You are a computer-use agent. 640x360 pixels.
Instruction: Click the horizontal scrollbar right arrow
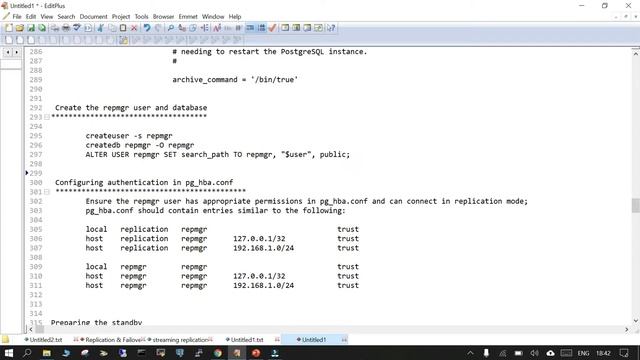pos(627,329)
